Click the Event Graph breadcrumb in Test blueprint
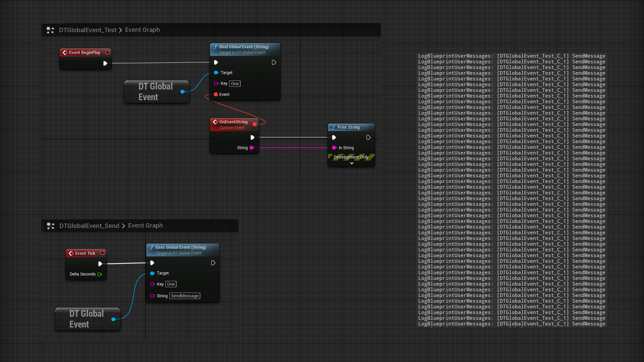 [x=142, y=30]
